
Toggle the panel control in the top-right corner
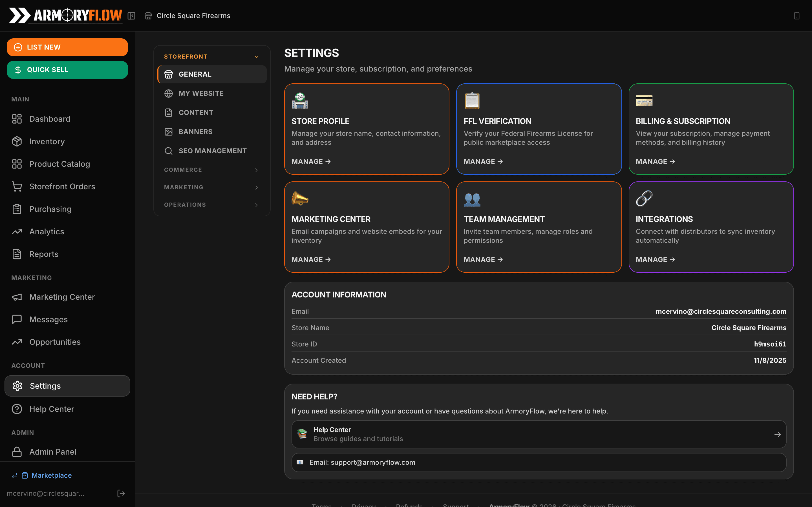[x=796, y=15]
